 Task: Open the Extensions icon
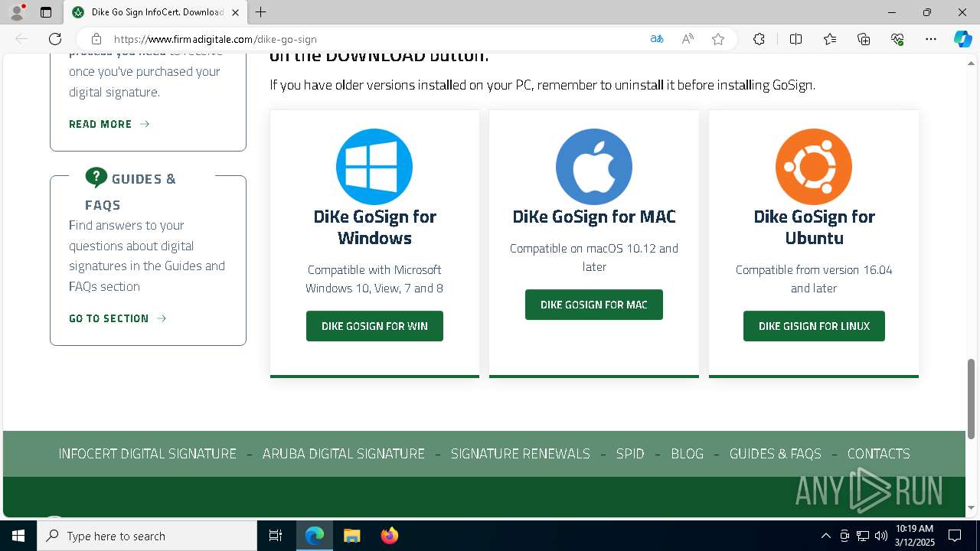pyautogui.click(x=759, y=39)
